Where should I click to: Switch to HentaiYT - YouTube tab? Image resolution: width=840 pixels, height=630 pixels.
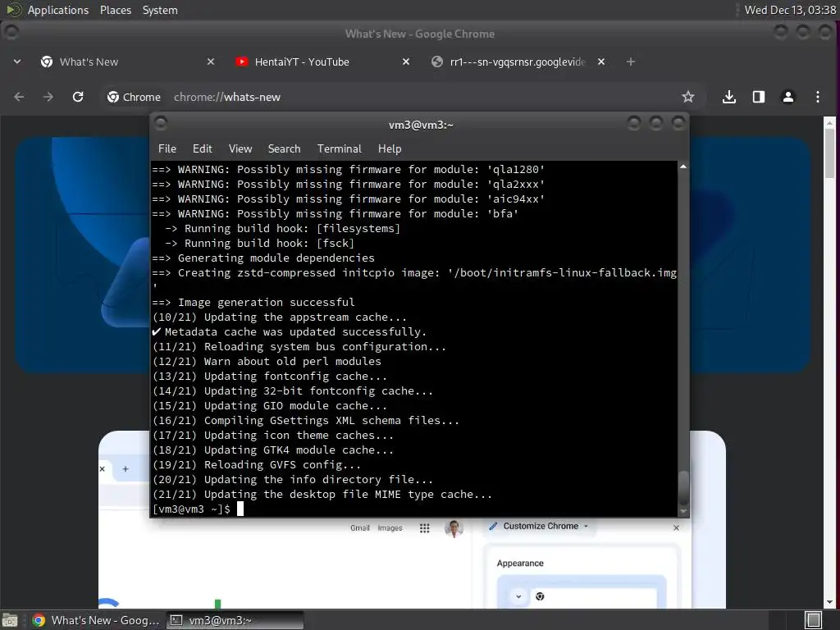(323, 62)
